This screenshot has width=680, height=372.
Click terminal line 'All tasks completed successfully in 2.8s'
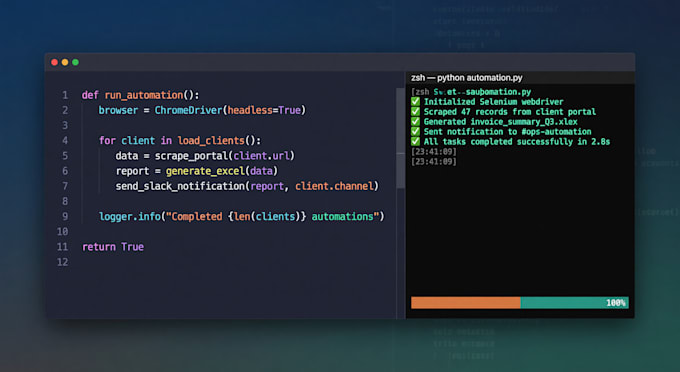tap(517, 141)
